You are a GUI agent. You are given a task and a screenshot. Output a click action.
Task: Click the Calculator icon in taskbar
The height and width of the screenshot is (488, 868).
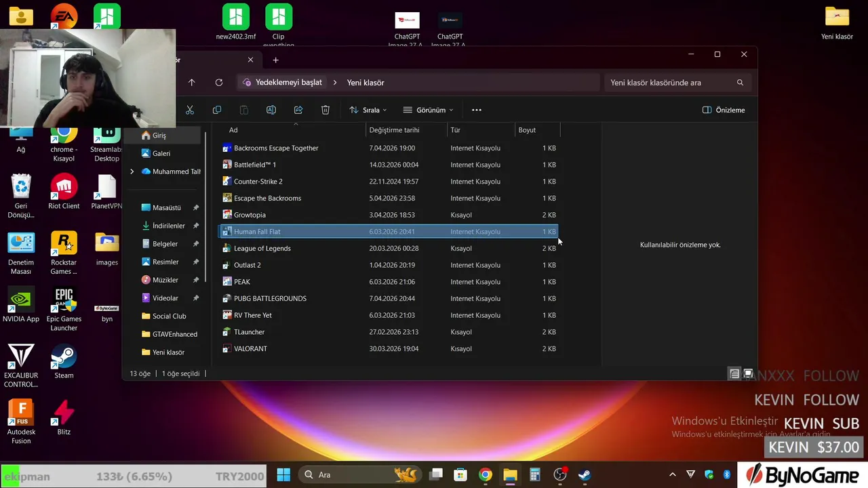[x=535, y=474]
